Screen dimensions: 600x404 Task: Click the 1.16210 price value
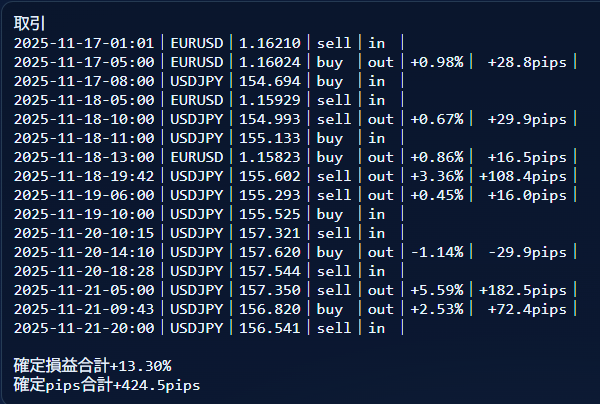tap(270, 43)
